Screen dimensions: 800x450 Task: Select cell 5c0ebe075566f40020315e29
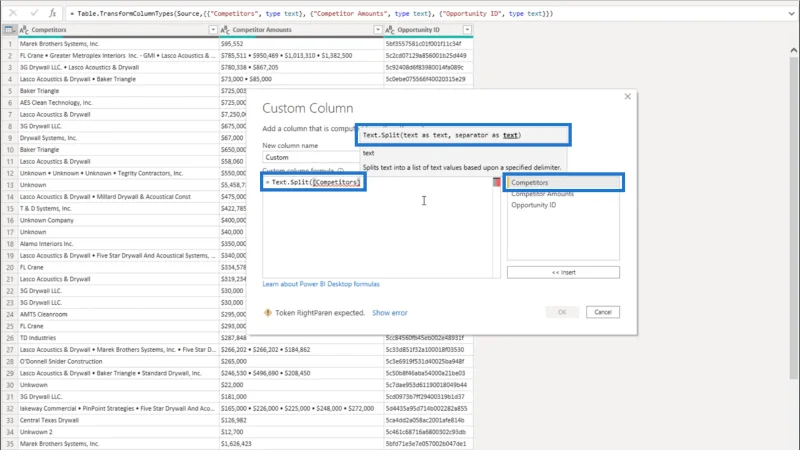(x=428, y=79)
